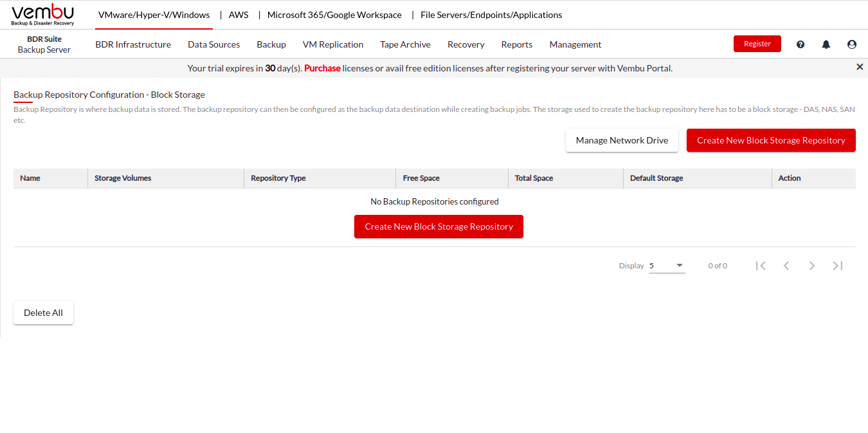Go to the first page of results

761,266
